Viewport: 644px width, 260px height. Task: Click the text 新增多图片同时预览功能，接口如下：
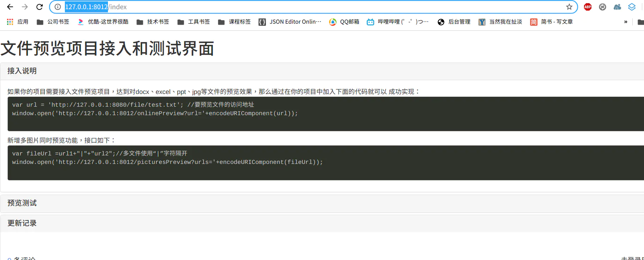62,140
